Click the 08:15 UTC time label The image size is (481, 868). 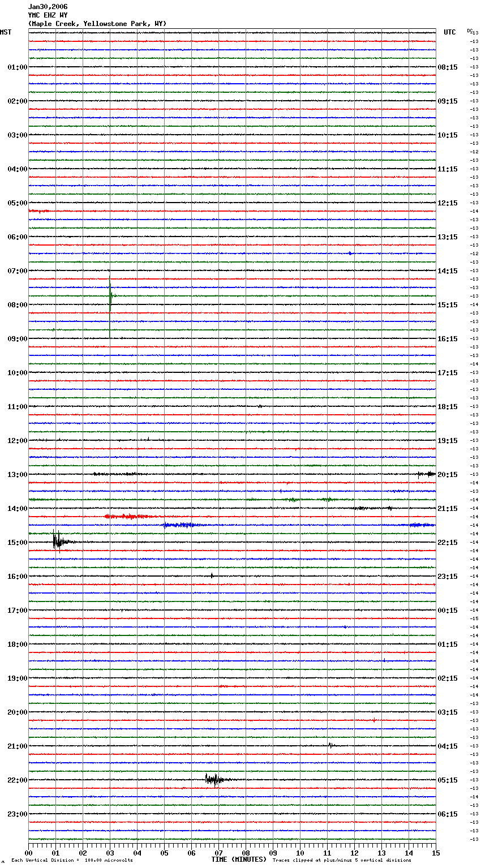click(x=448, y=67)
